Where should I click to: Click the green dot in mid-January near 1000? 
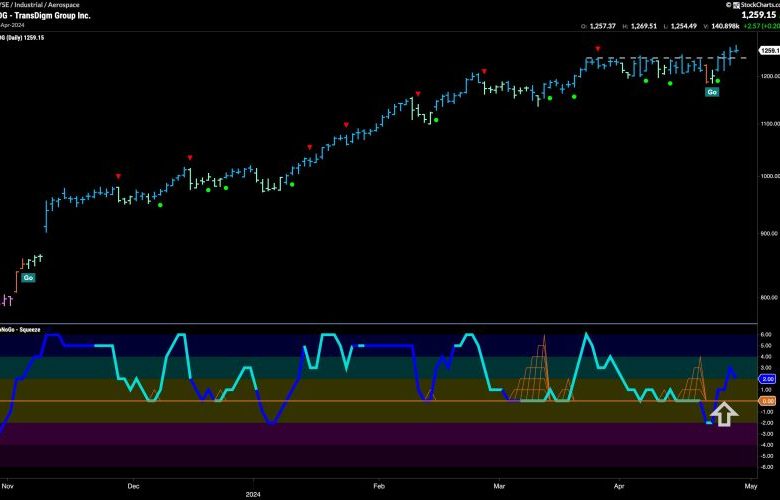(292, 185)
